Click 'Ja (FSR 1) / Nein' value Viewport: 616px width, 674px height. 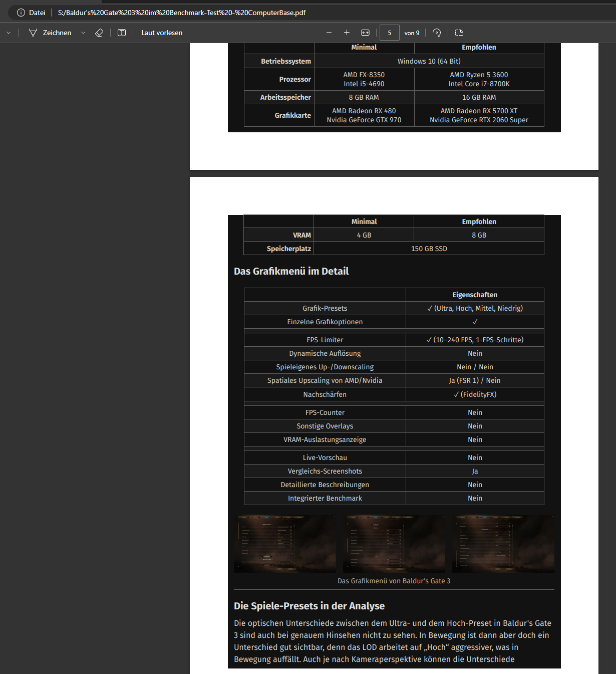coord(475,380)
